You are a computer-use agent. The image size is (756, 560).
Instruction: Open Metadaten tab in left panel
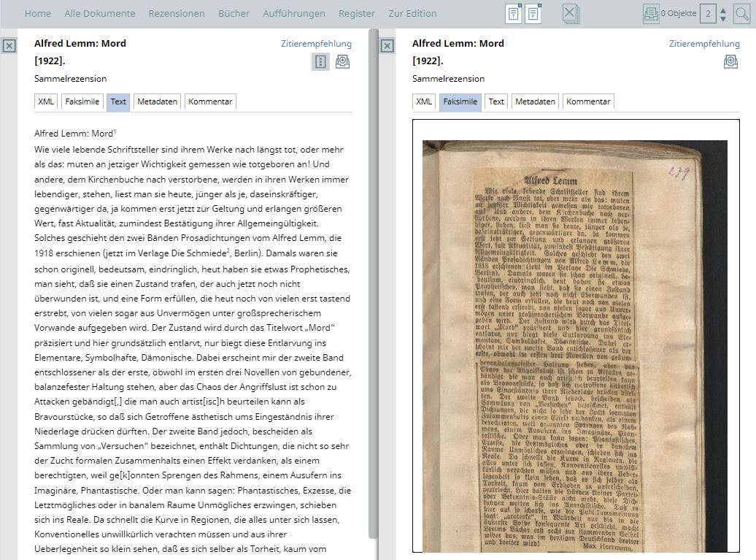(x=157, y=101)
